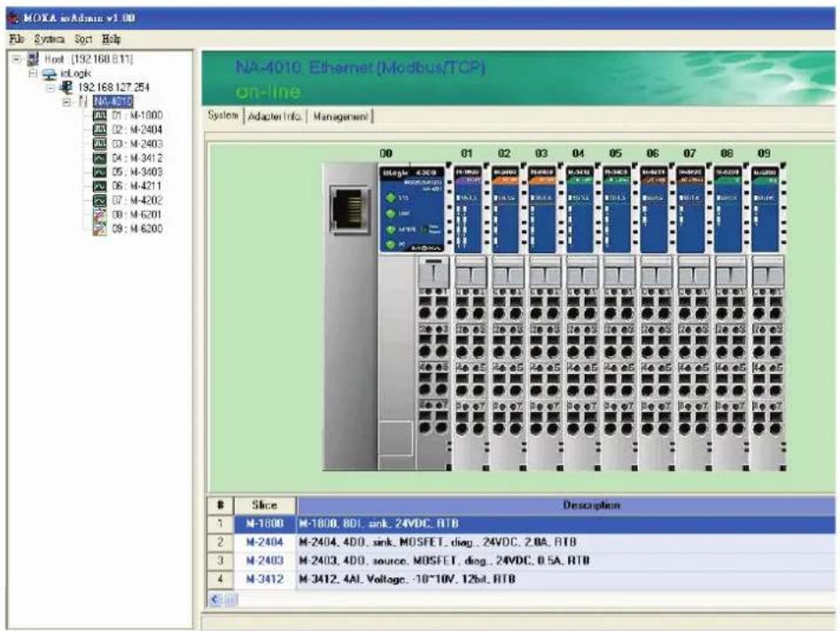
Task: Click the icon for 08: M-6201
Action: click(x=99, y=214)
